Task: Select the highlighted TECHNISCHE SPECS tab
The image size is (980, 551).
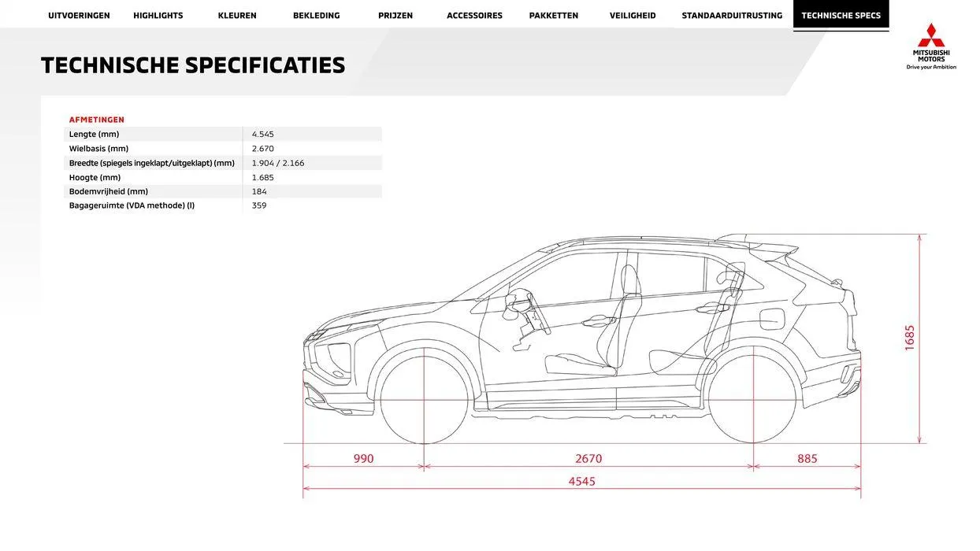Action: [841, 13]
